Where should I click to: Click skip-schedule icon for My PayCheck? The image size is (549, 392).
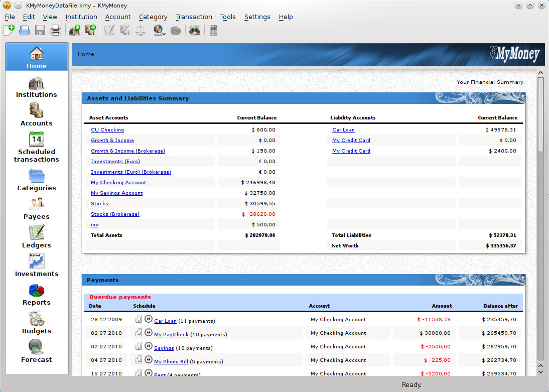pos(148,333)
